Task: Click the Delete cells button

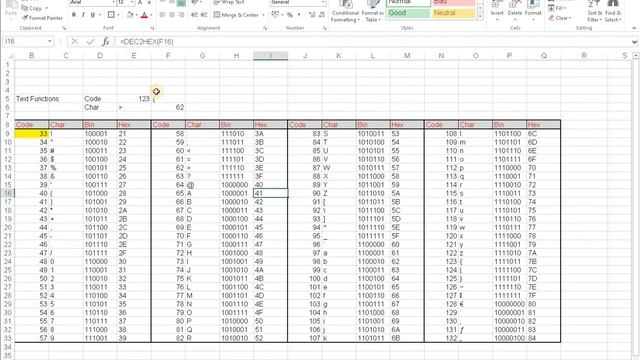Action: point(515,11)
